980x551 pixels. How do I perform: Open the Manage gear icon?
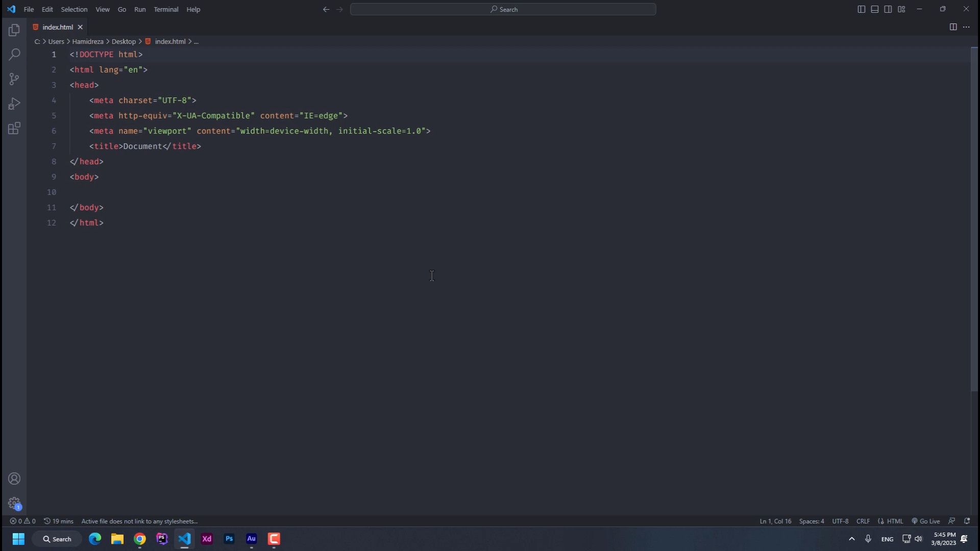tap(14, 503)
